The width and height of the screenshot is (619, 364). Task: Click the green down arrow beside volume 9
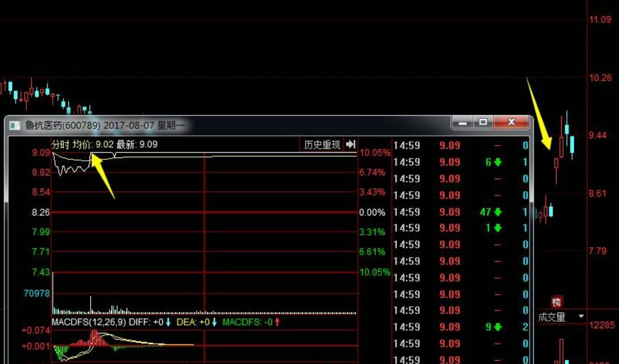pos(498,327)
